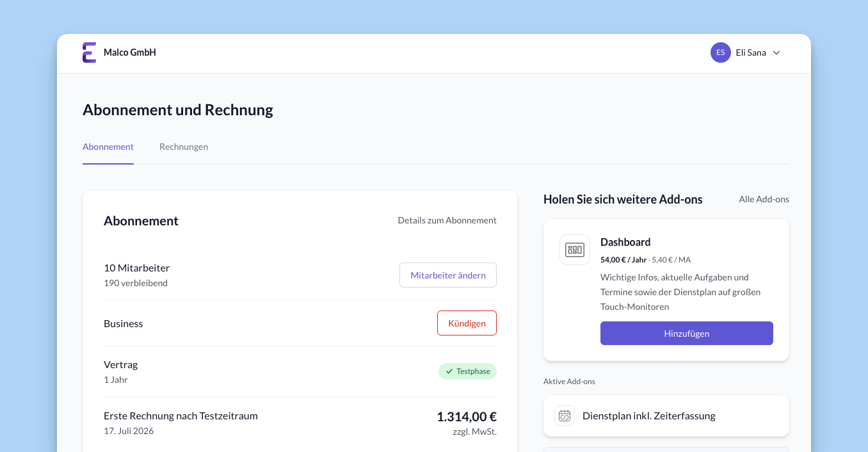The width and height of the screenshot is (868, 452).
Task: Click the ES user avatar
Action: click(721, 52)
